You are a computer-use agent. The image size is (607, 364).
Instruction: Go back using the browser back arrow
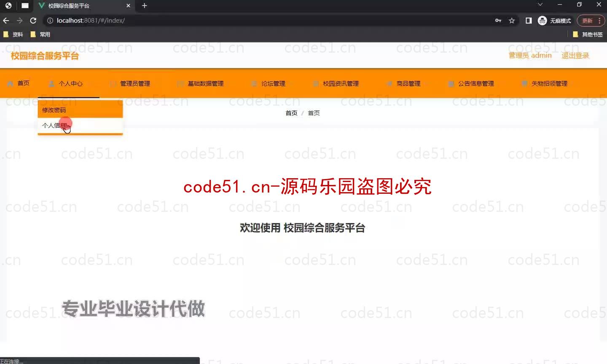click(x=6, y=20)
